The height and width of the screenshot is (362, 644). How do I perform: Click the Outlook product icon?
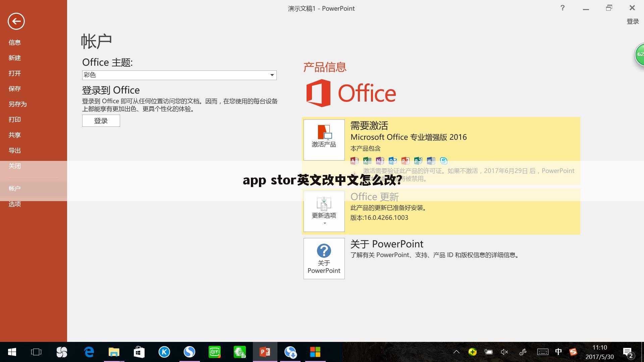[393, 161]
